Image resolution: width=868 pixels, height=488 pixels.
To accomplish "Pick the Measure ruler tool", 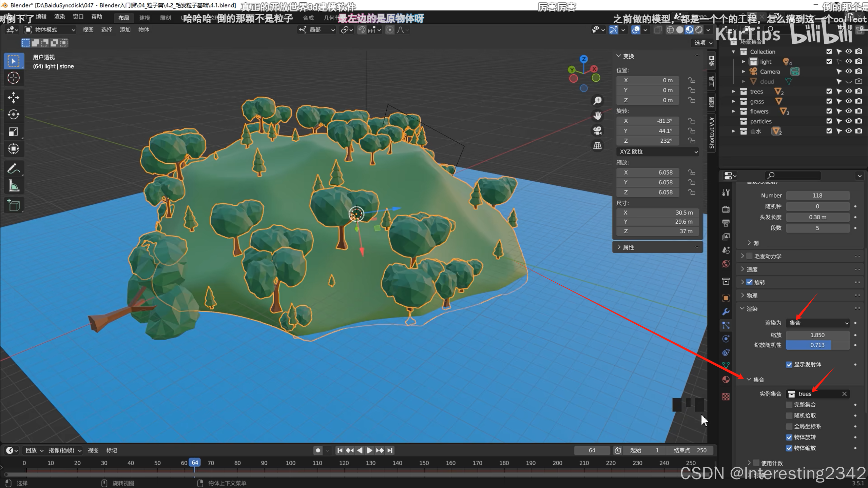I will [14, 186].
